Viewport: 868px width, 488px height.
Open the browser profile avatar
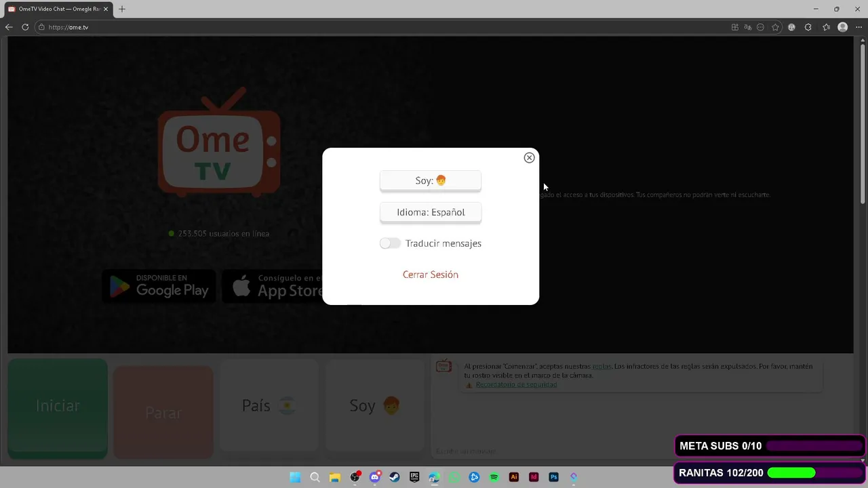click(x=843, y=27)
